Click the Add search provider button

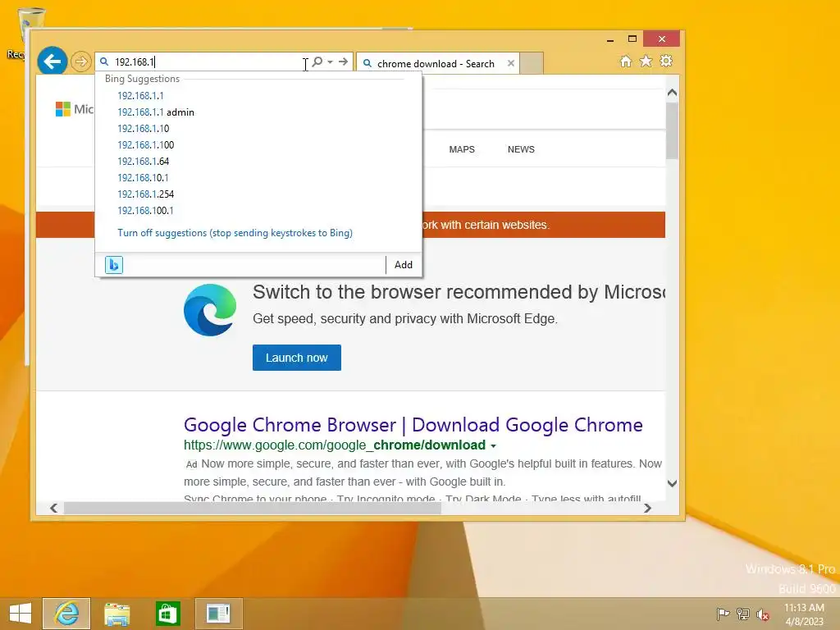(404, 265)
